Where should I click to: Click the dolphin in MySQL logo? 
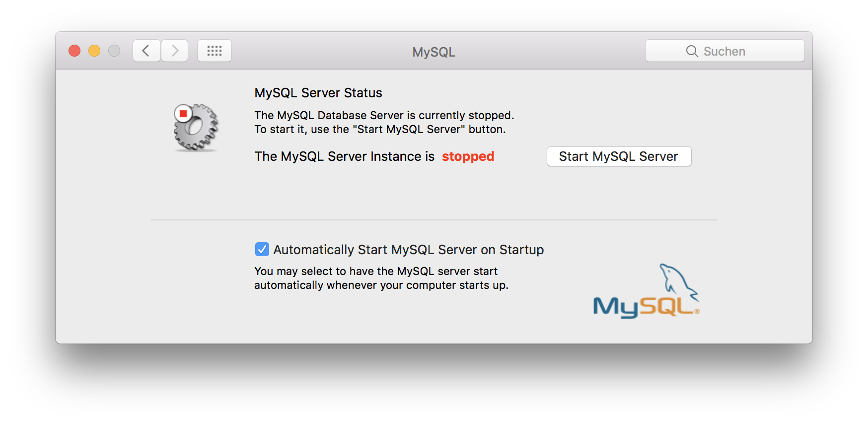click(x=677, y=281)
